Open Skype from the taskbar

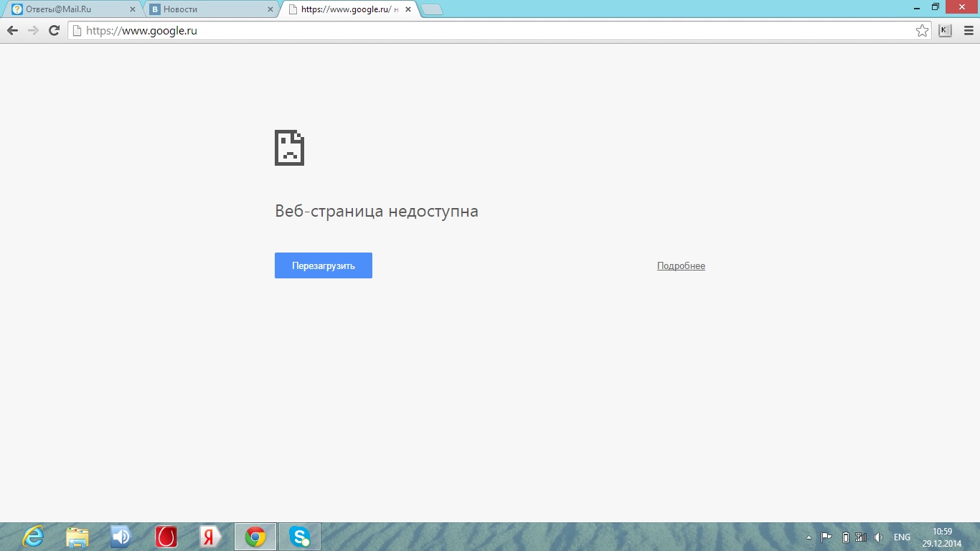point(300,537)
